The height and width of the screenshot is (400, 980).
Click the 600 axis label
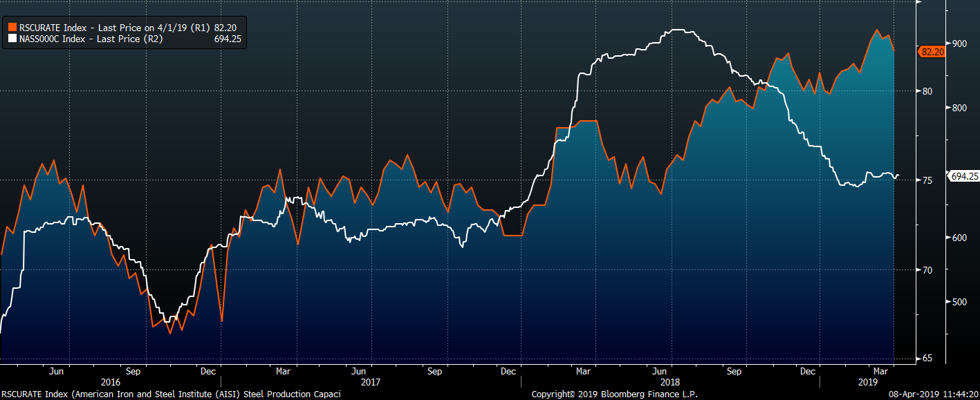pos(959,238)
